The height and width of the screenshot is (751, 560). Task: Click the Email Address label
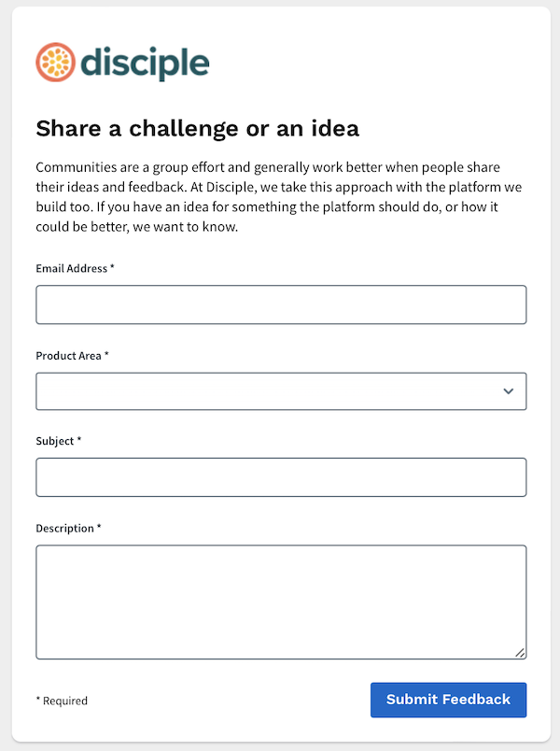pyautogui.click(x=71, y=268)
